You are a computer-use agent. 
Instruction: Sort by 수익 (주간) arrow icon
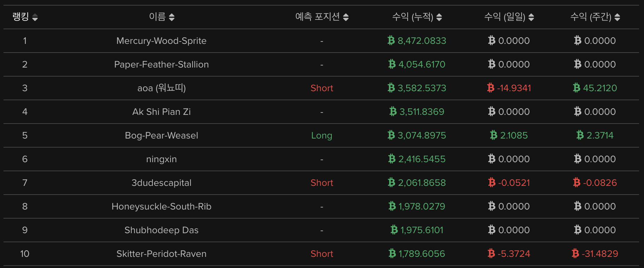[617, 17]
